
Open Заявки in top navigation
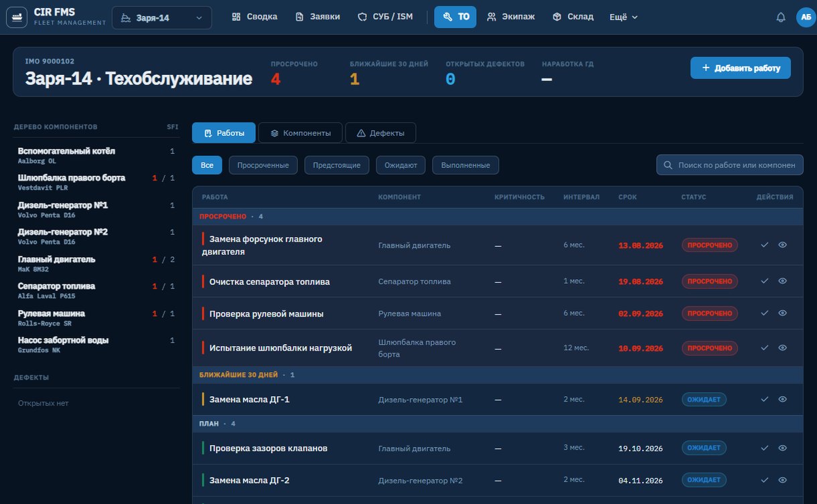pos(317,17)
